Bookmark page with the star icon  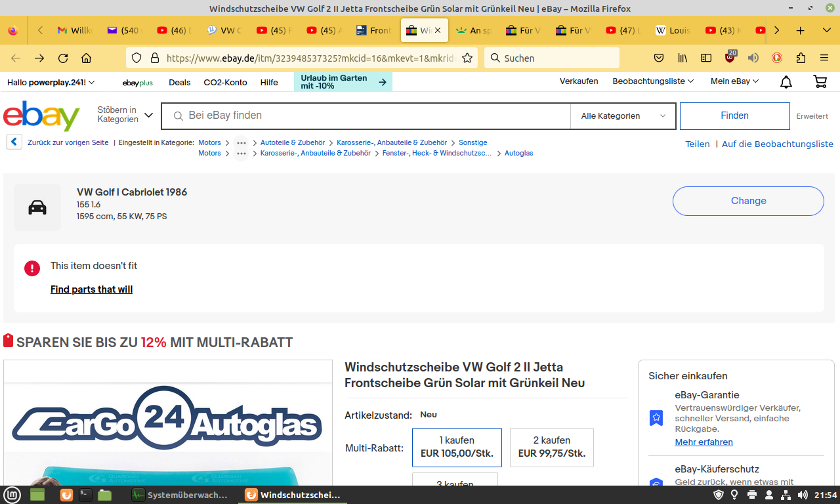click(x=467, y=58)
